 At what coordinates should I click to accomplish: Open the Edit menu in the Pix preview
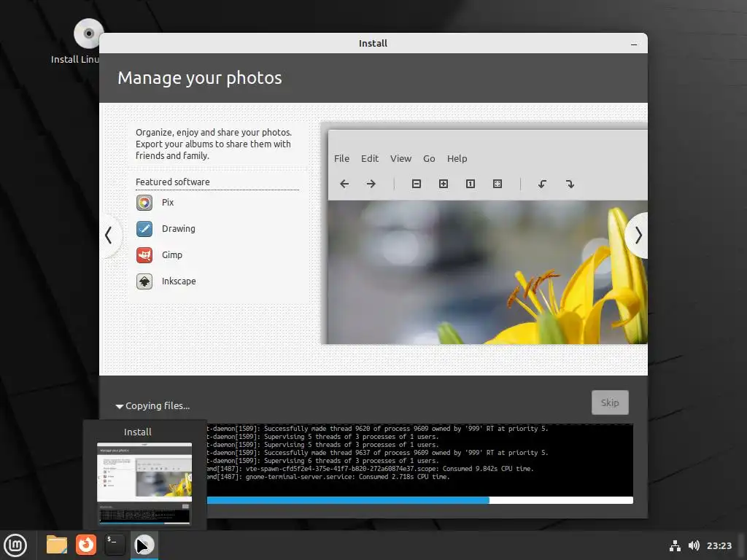click(x=370, y=158)
